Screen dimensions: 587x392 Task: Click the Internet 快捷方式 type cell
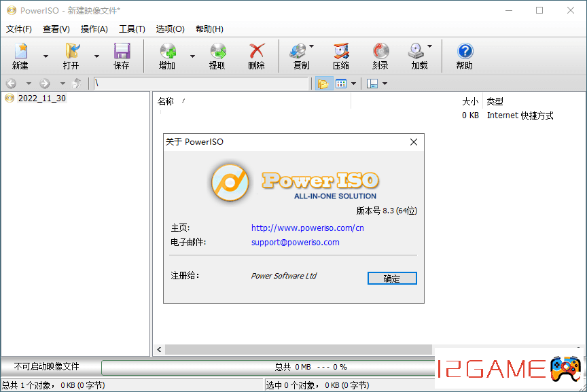520,115
